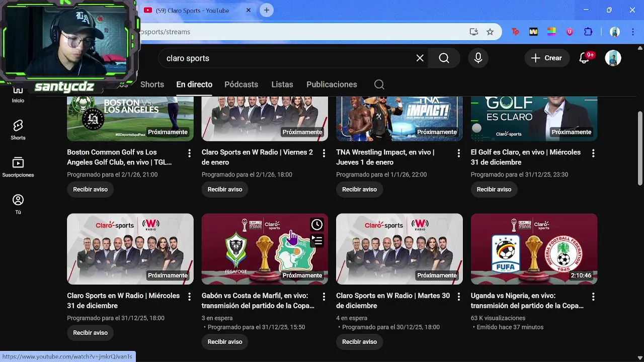Screen dimensions: 644x362
Task: Open the Chrome profile avatar
Action: pos(615,32)
